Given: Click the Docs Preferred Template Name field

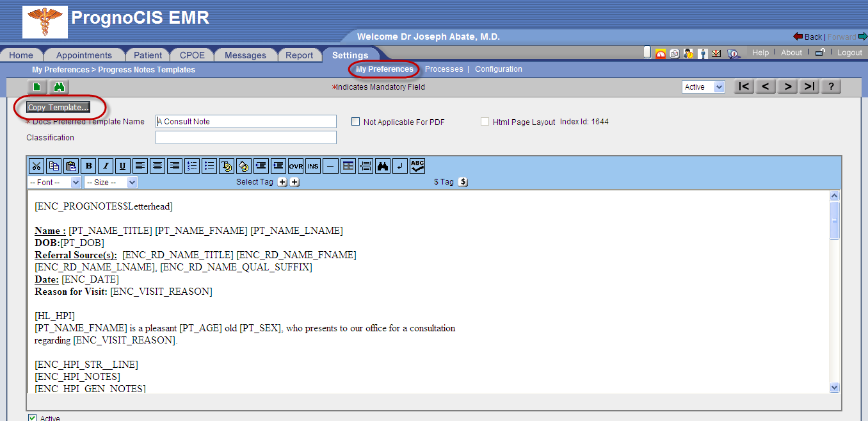Looking at the screenshot, I should (x=246, y=122).
